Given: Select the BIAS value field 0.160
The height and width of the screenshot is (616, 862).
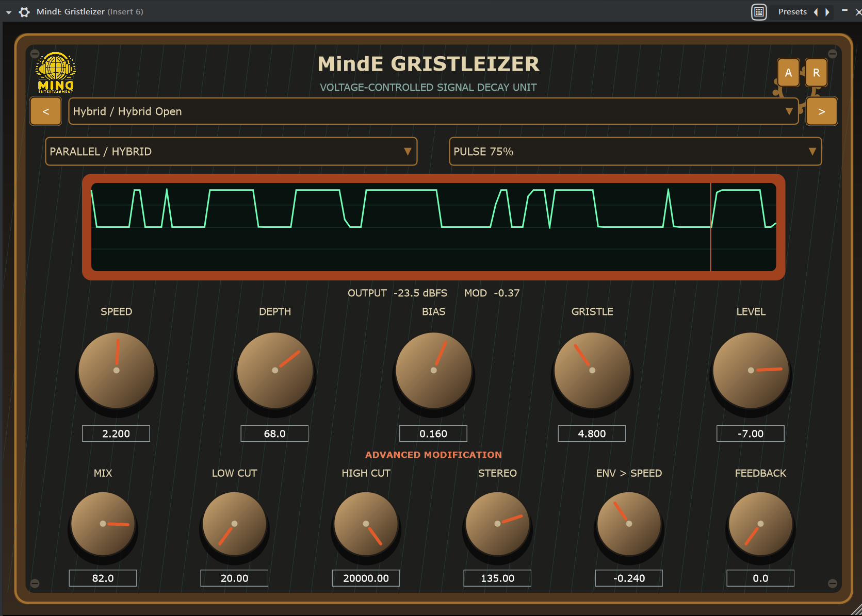Looking at the screenshot, I should 433,434.
